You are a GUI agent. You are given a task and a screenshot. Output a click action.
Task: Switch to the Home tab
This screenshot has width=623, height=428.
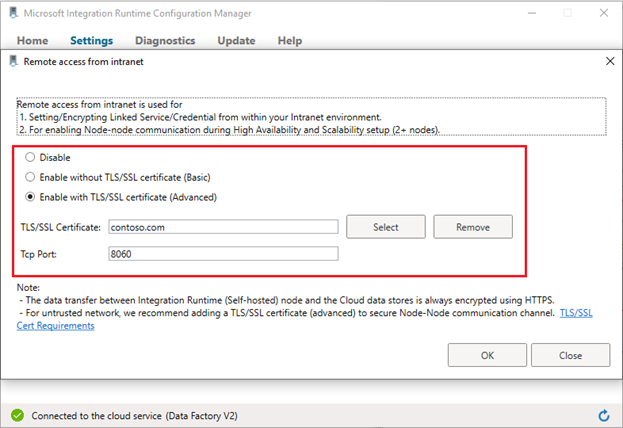33,41
